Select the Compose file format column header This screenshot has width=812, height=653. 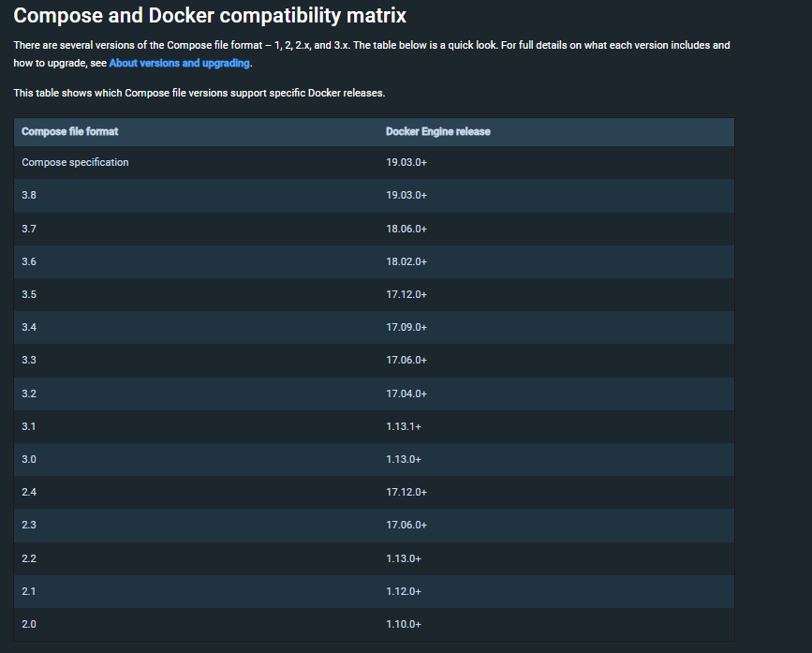coord(68,131)
